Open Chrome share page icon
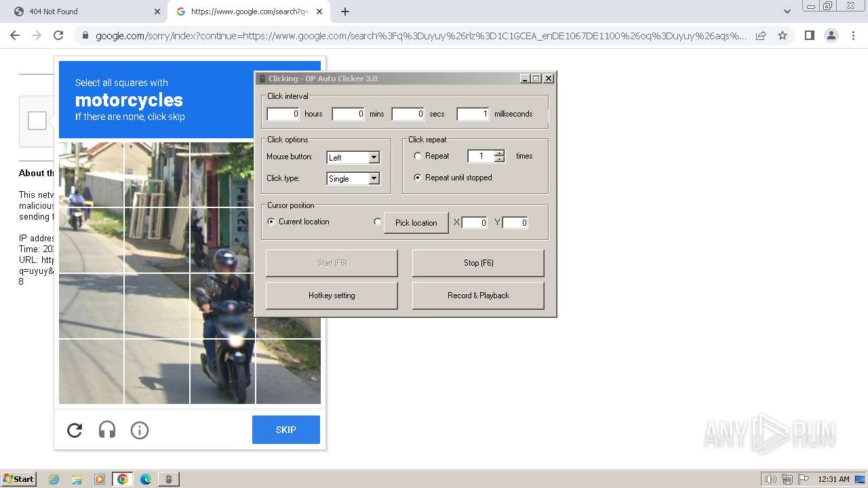This screenshot has width=868, height=488. point(761,35)
